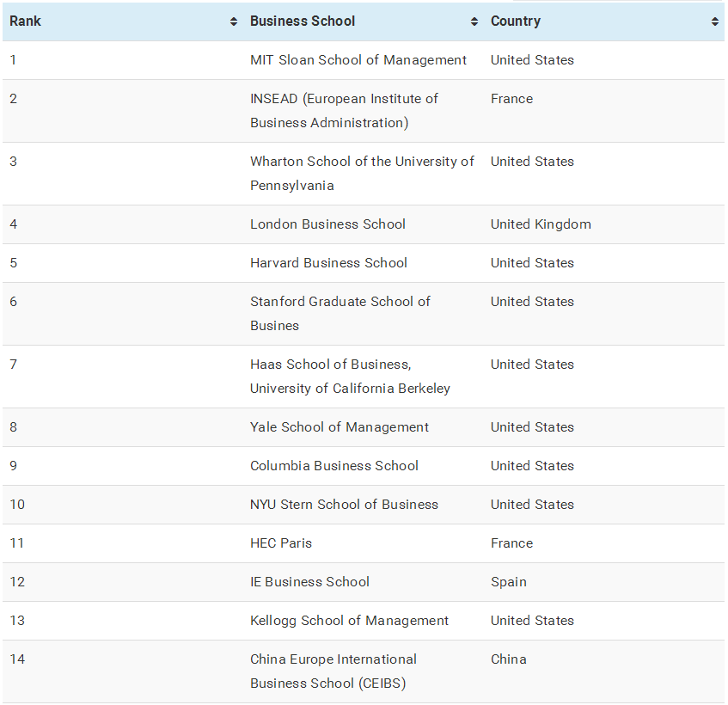Click the Spain country cell
728x705 pixels.
(509, 582)
